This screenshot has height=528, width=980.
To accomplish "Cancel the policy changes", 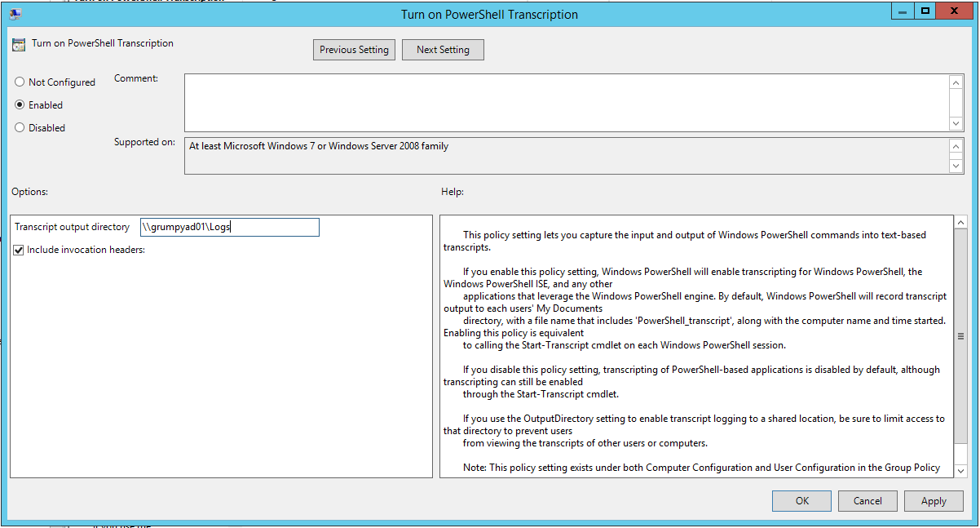I will [x=867, y=501].
